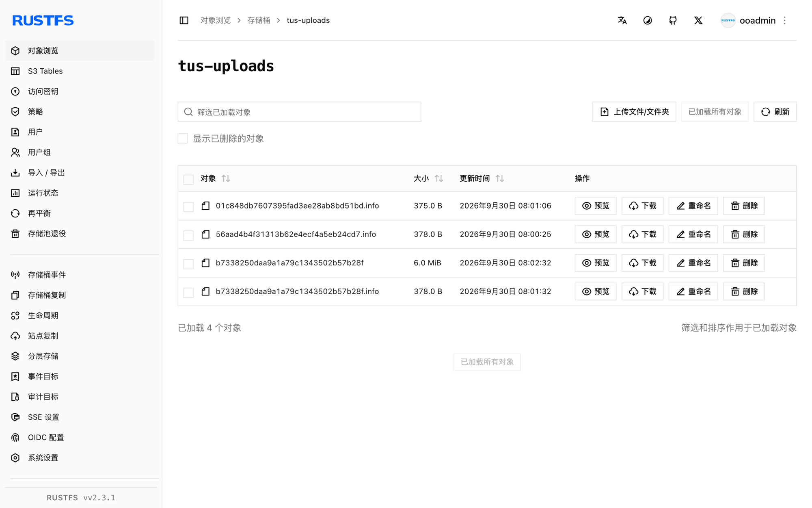Open 运行状态 status sidebar icon
The image size is (812, 508).
pyautogui.click(x=15, y=193)
